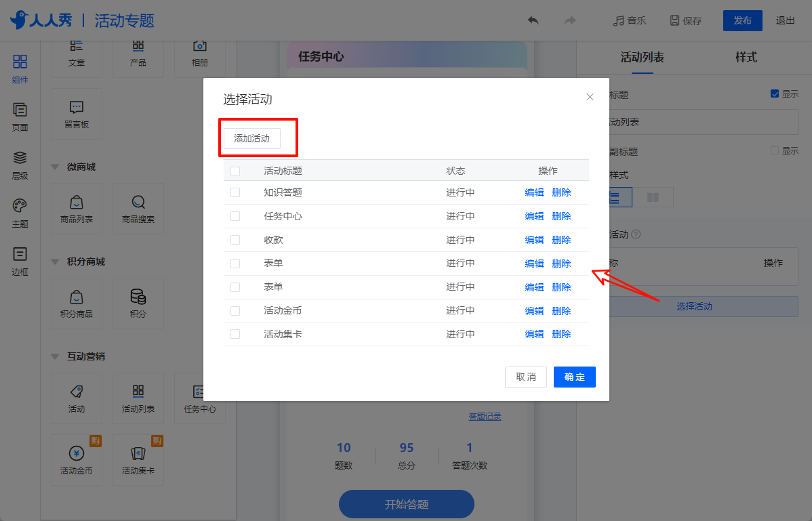Check the 活动金币 row checkbox
This screenshot has height=521, width=812.
(235, 311)
